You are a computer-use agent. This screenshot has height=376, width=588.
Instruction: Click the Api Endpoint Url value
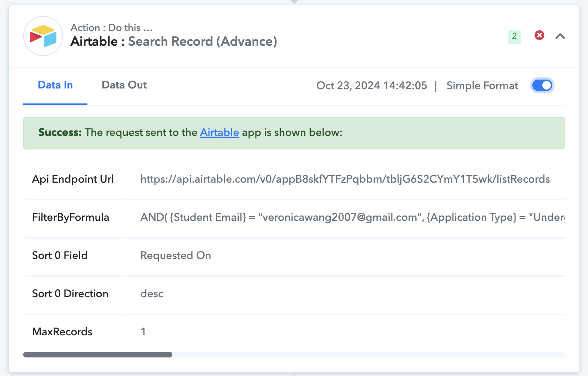pyautogui.click(x=345, y=179)
